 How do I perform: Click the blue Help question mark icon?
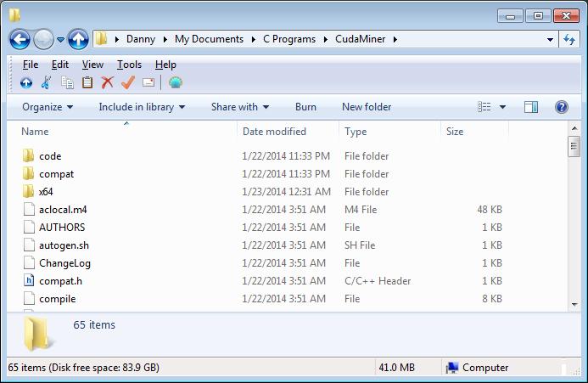pos(562,107)
